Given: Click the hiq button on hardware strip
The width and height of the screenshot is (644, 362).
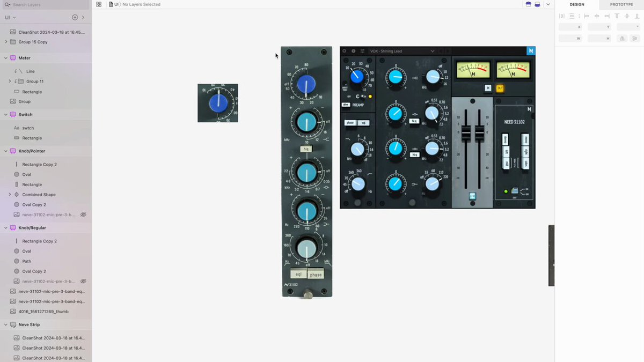Looking at the screenshot, I should [x=306, y=149].
